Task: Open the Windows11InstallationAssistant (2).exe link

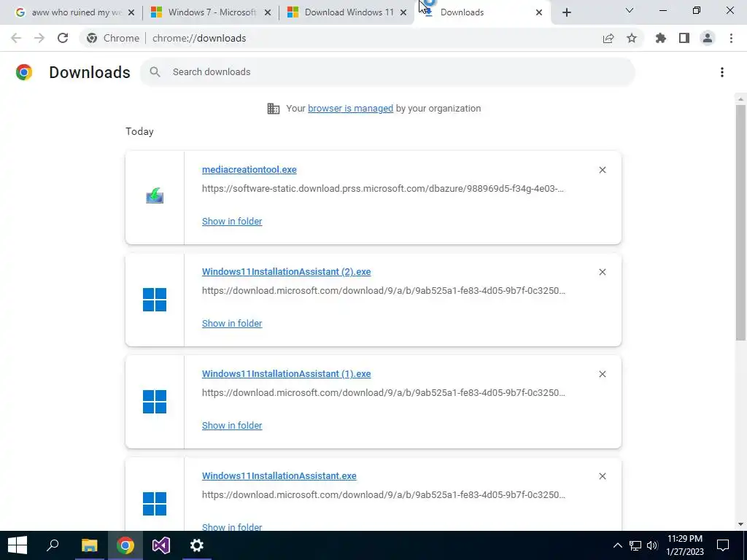Action: 286,271
